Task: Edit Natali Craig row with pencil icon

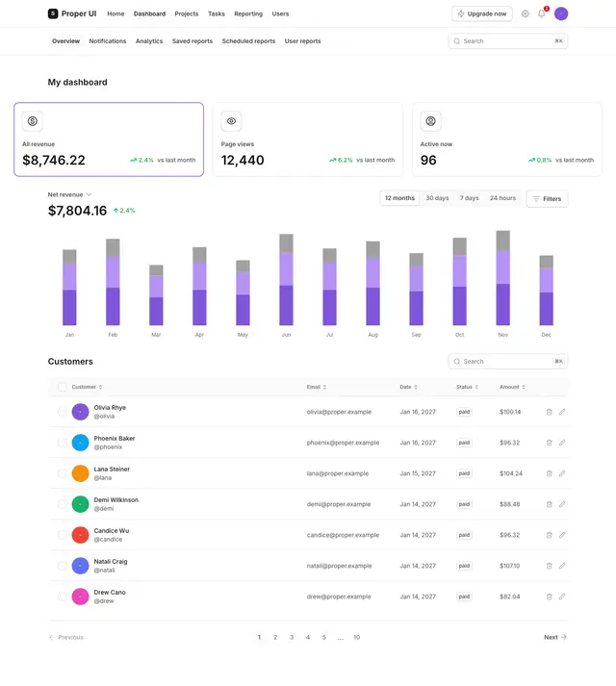Action: 562,566
